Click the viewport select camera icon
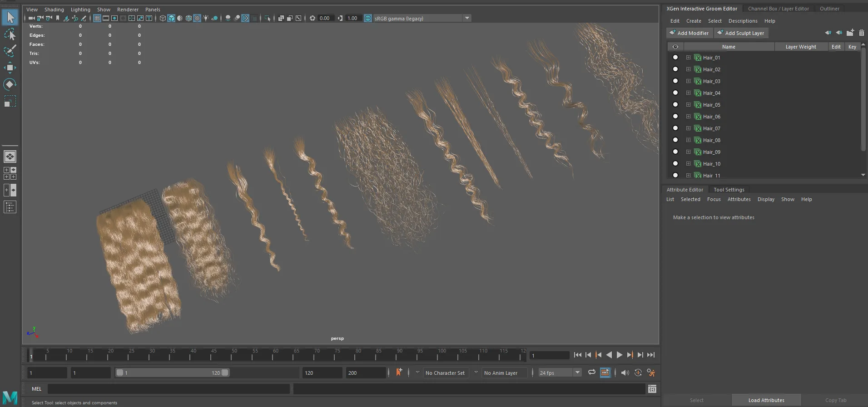Screen dimensions: 868x407 (31, 18)
